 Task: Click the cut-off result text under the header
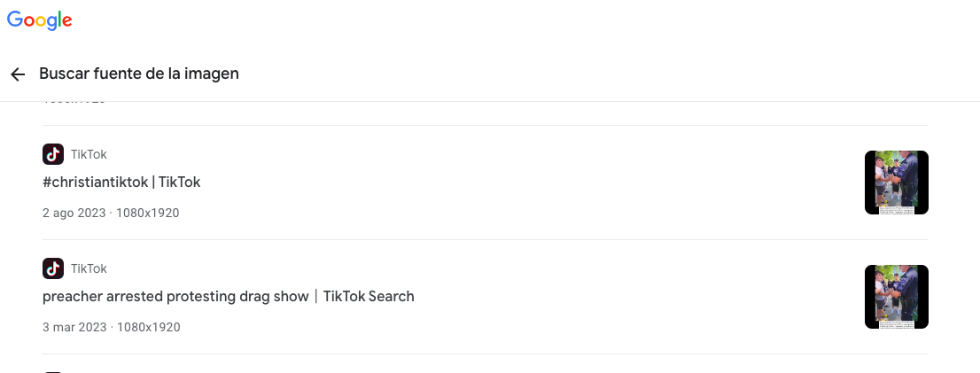coord(74,103)
